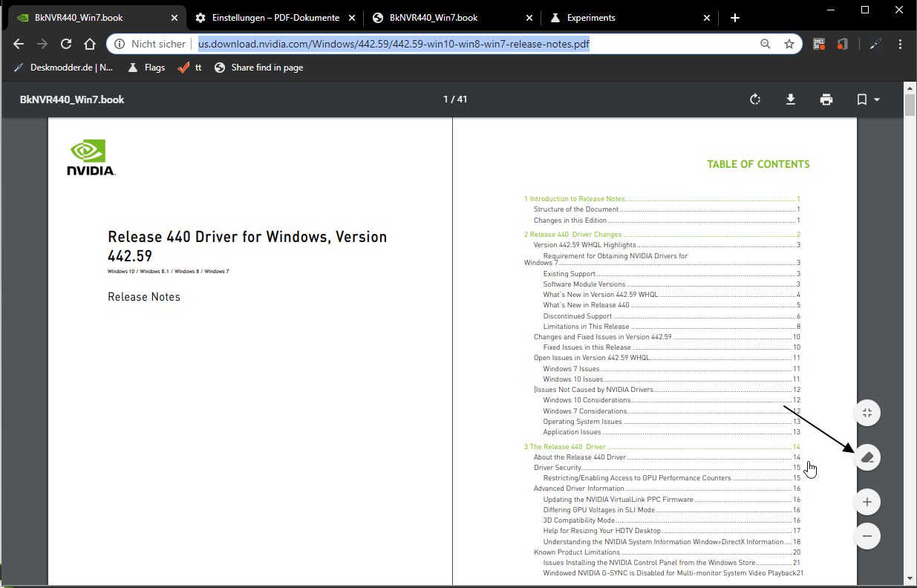The image size is (917, 588).
Task: Open the Flags bookmark
Action: point(146,68)
